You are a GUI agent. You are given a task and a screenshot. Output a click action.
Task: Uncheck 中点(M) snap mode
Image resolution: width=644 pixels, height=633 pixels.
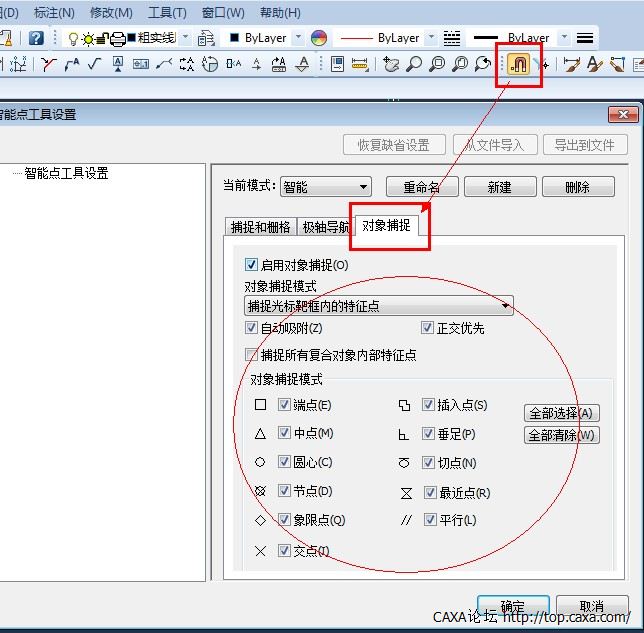[284, 432]
